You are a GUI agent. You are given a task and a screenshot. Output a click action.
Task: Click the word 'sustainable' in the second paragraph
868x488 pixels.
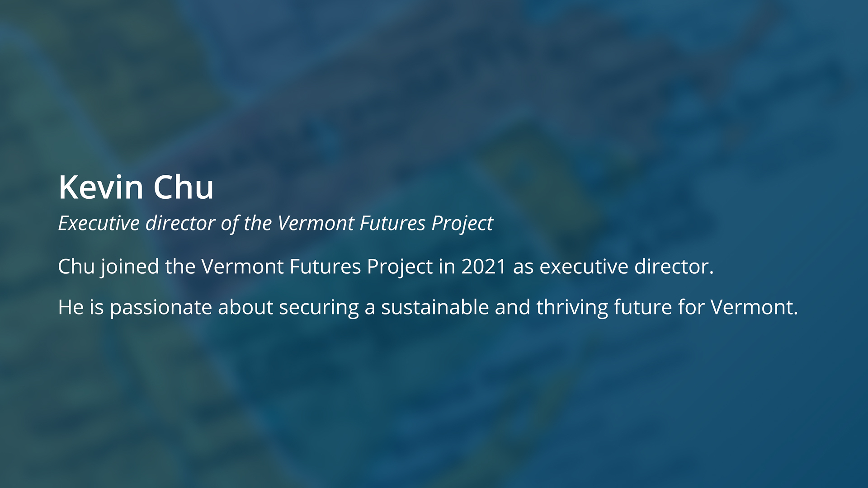point(435,307)
